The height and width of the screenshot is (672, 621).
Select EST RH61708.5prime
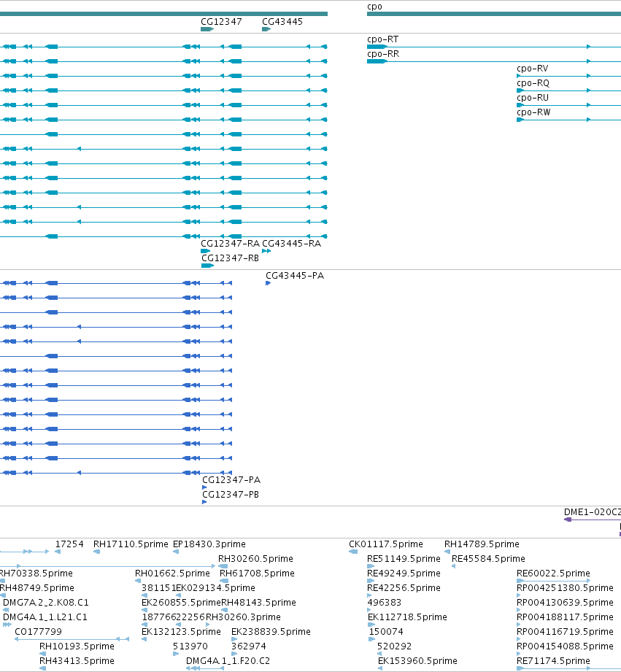[x=257, y=573]
